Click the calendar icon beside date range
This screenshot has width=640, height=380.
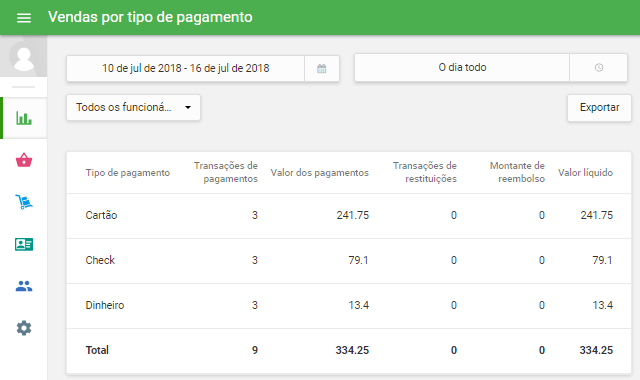322,68
